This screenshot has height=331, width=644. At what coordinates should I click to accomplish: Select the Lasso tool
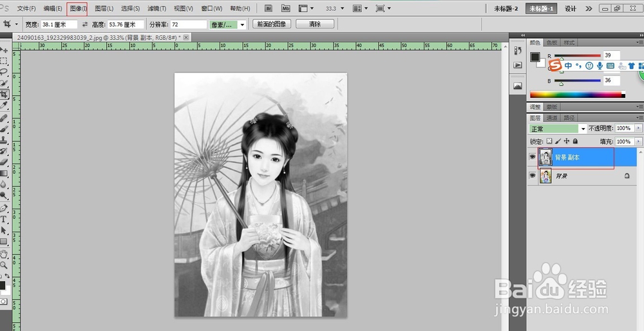coord(4,72)
